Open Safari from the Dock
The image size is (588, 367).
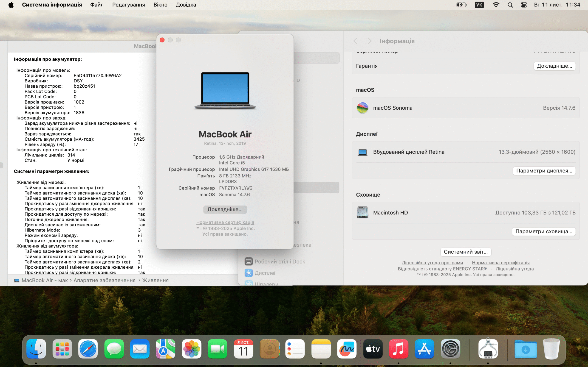pos(88,349)
